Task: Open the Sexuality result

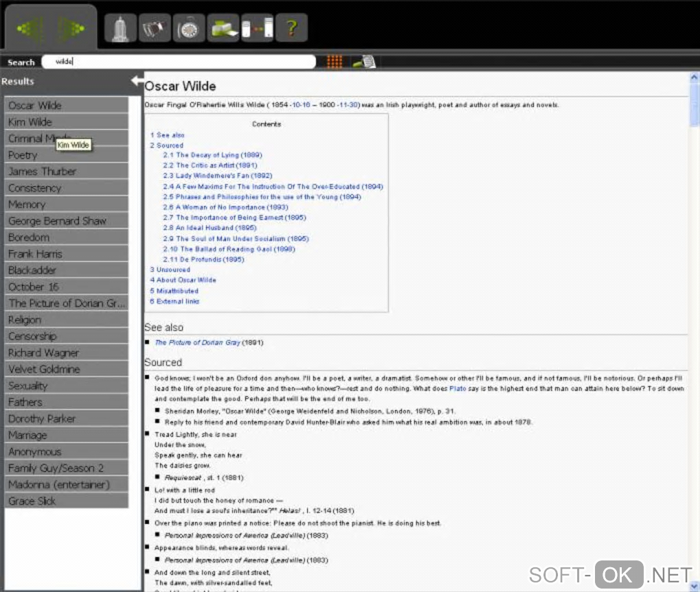Action: (x=66, y=386)
